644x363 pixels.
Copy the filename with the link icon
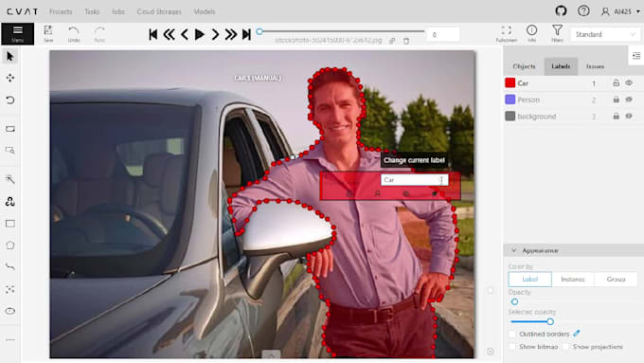click(392, 41)
